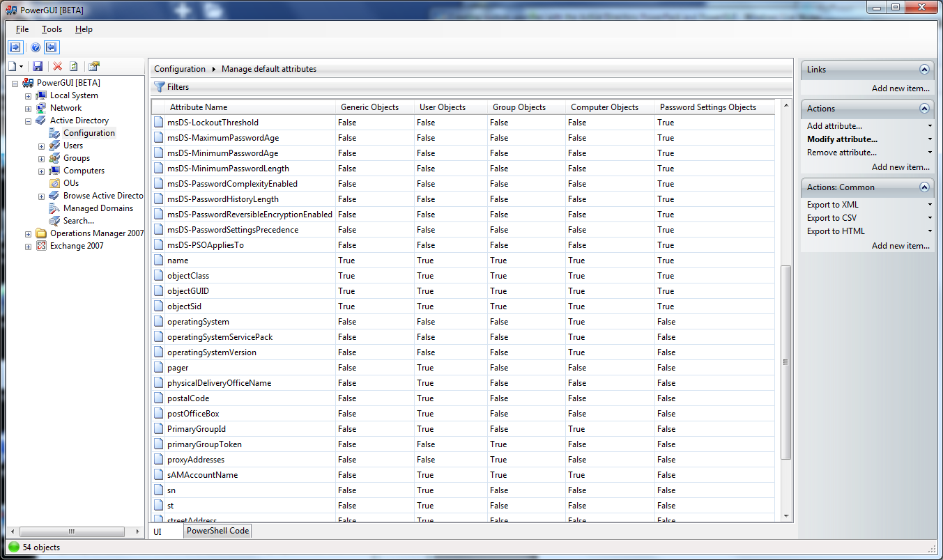Collapse the Active Directory tree node

click(29, 121)
